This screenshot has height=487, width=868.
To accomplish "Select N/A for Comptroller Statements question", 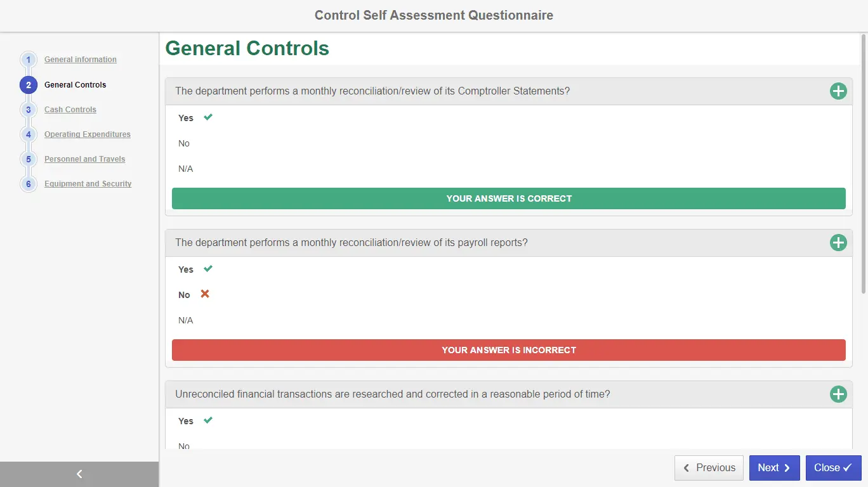I will (x=186, y=169).
